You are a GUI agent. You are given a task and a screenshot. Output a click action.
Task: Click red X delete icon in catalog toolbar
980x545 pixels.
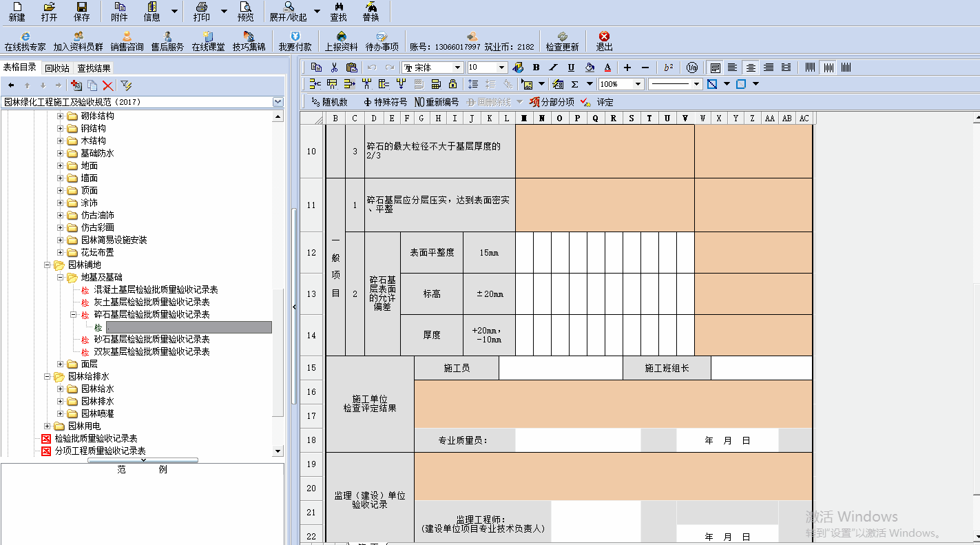tap(108, 85)
